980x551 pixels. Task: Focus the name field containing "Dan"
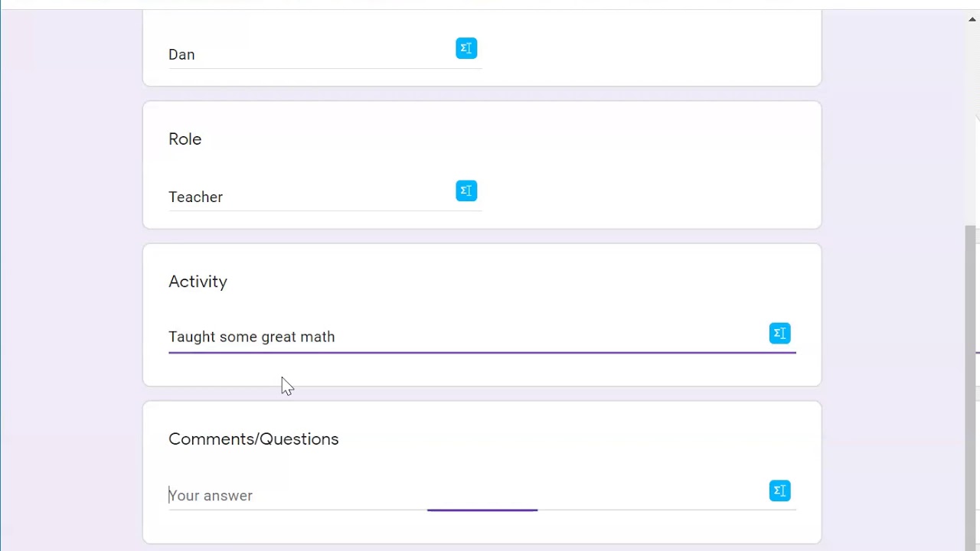coord(306,54)
